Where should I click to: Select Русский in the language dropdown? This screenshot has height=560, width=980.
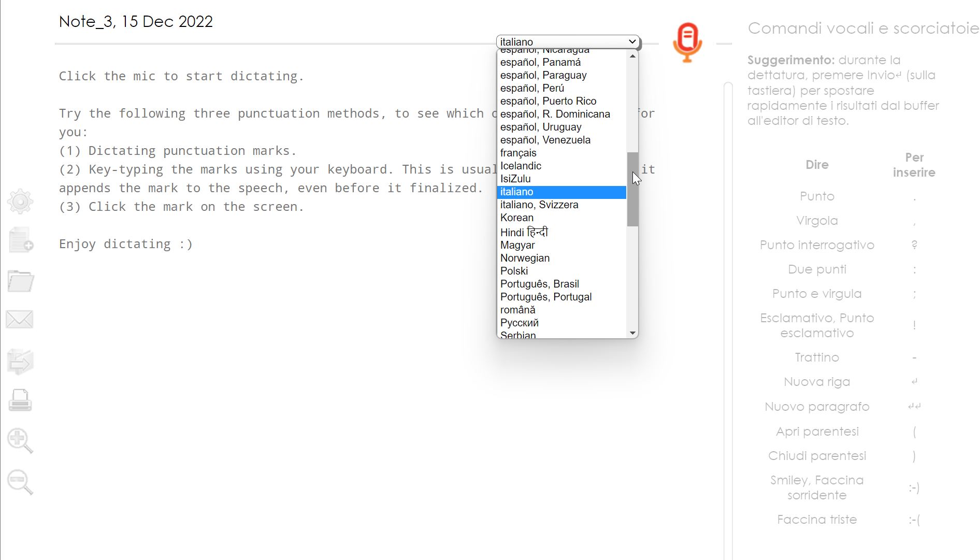(x=520, y=323)
